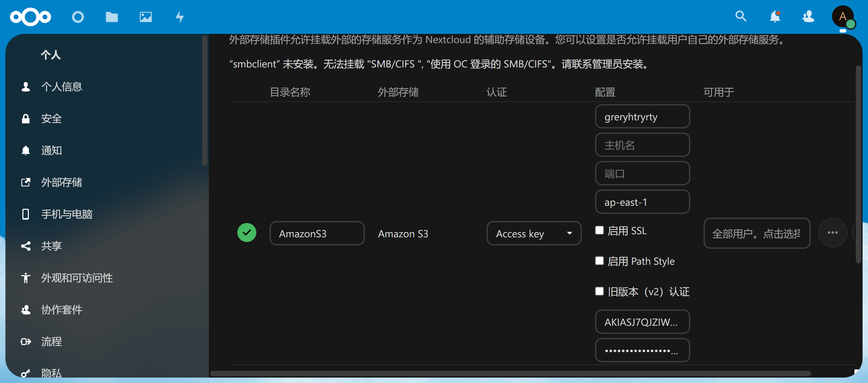Open the user avatar menu
This screenshot has height=383, width=868.
click(x=843, y=16)
